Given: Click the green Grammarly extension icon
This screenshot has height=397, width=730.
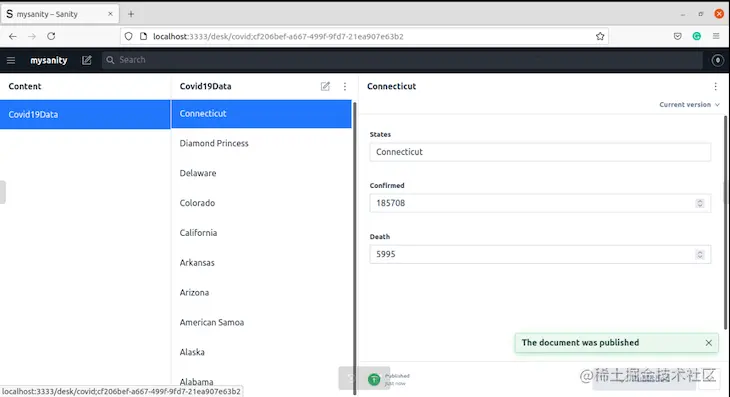Looking at the screenshot, I should tap(696, 36).
